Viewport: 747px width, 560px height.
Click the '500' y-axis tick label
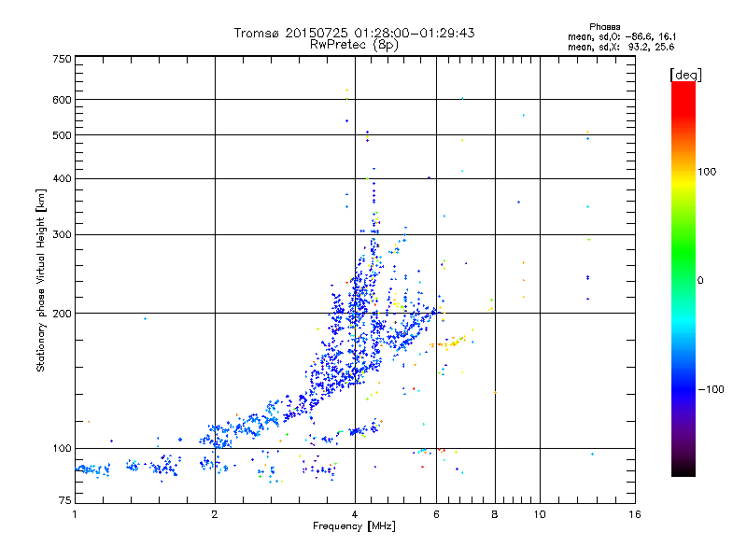(x=63, y=135)
